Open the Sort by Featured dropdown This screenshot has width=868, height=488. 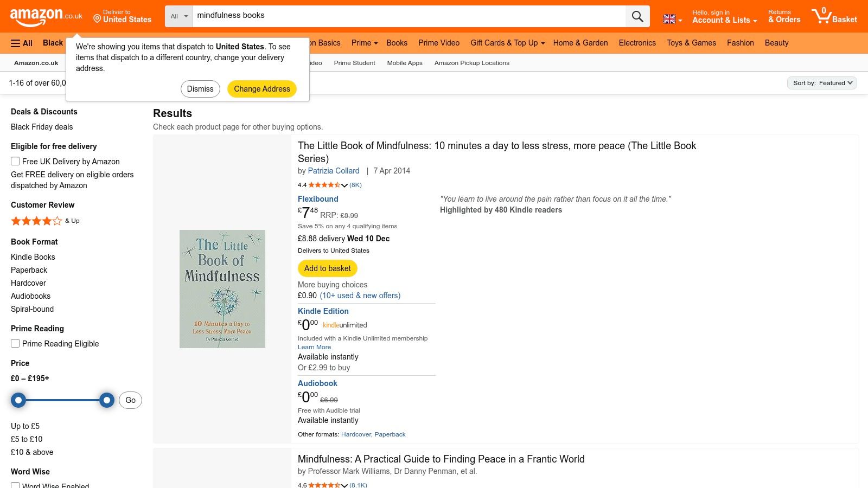click(821, 83)
